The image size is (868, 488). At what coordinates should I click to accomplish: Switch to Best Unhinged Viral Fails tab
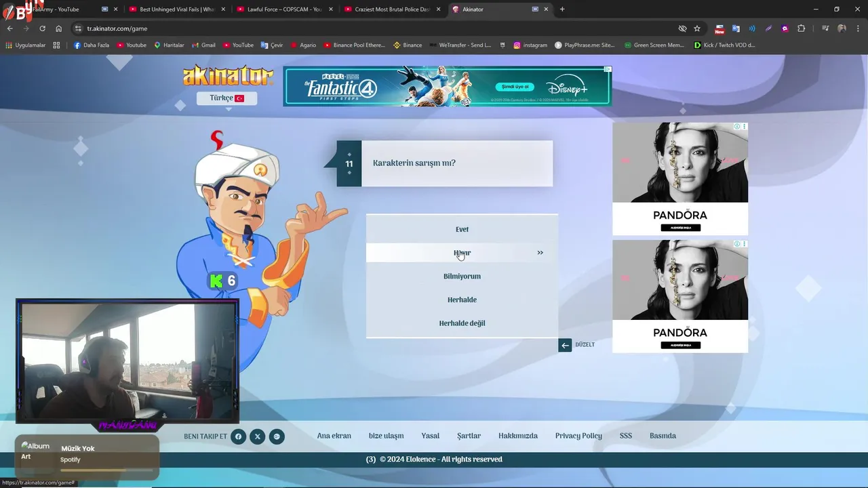point(176,9)
